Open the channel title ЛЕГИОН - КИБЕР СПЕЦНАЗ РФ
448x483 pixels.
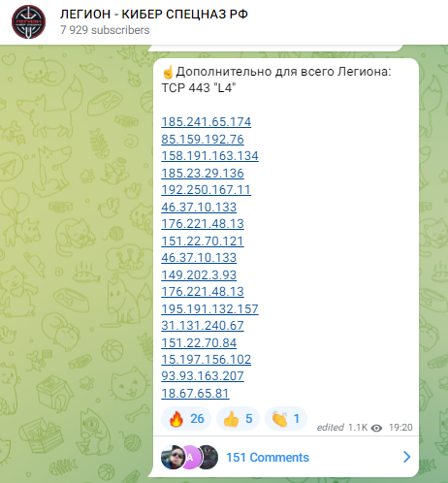tap(154, 15)
